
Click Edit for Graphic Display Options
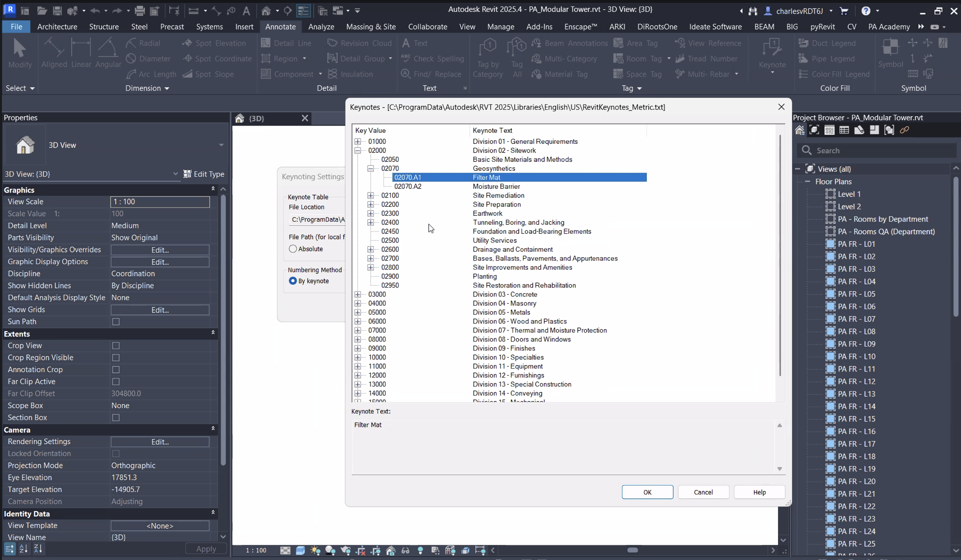[160, 262]
